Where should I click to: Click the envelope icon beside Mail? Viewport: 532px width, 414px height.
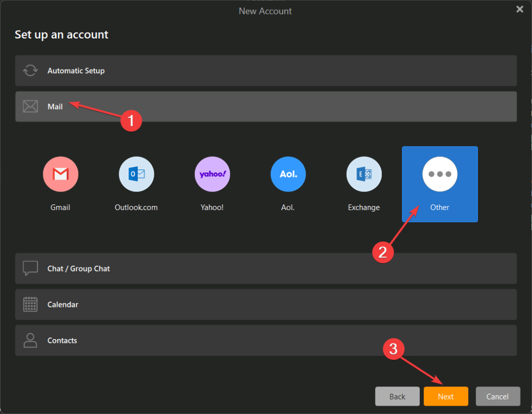point(31,107)
